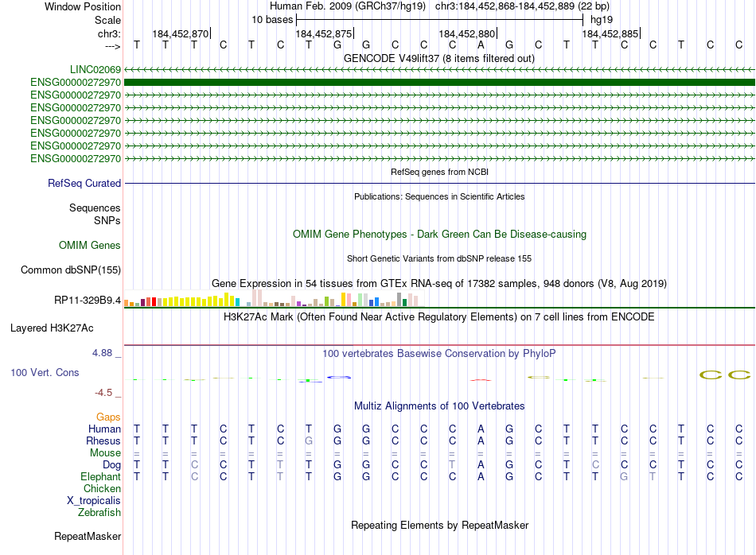Image resolution: width=756 pixels, height=555 pixels.
Task: Click the RP11-329B9.4 gene label
Action: [x=88, y=300]
